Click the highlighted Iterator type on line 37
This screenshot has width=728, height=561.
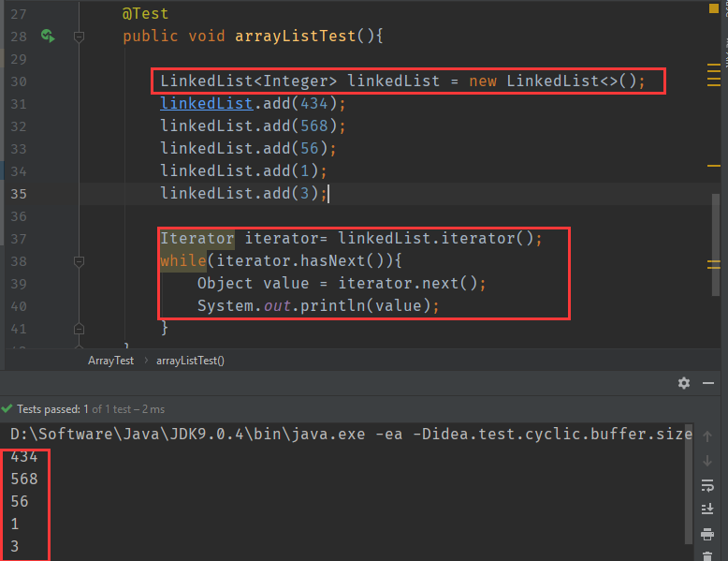(197, 239)
